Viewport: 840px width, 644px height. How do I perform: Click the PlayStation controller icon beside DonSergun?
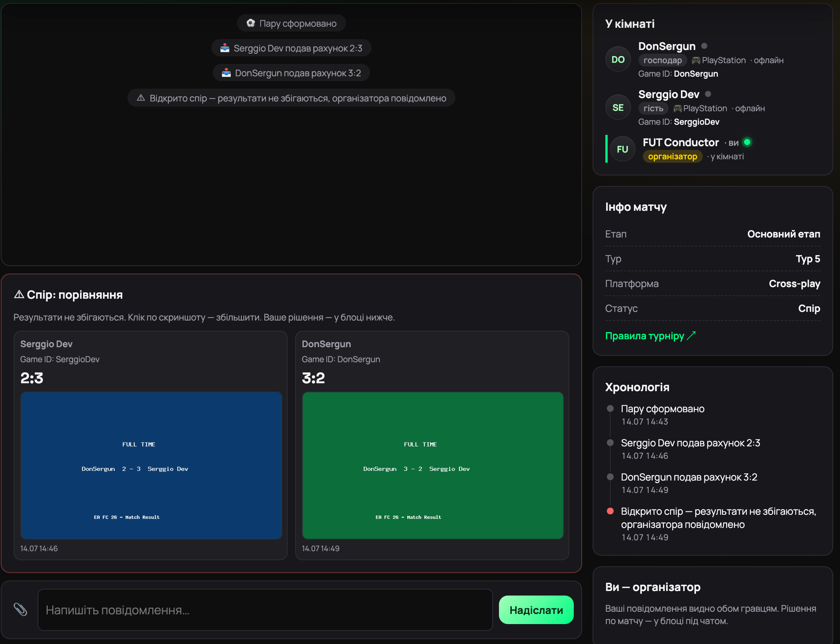(x=696, y=60)
